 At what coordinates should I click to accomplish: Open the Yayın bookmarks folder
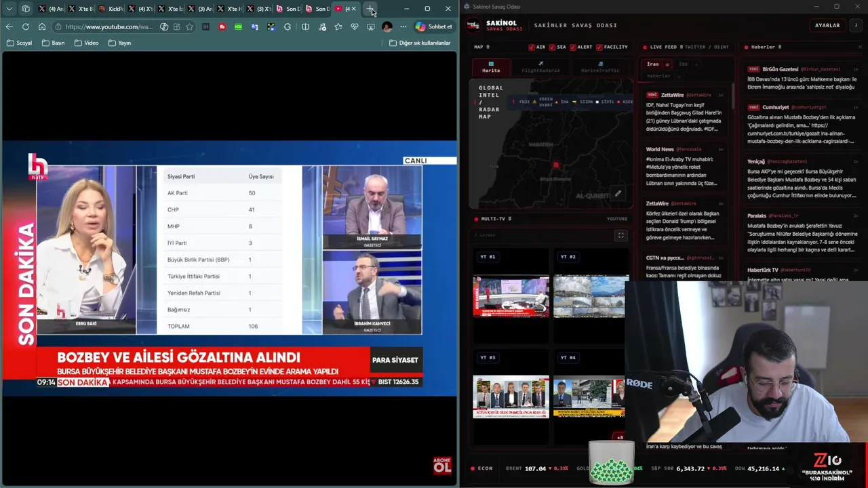coord(119,43)
